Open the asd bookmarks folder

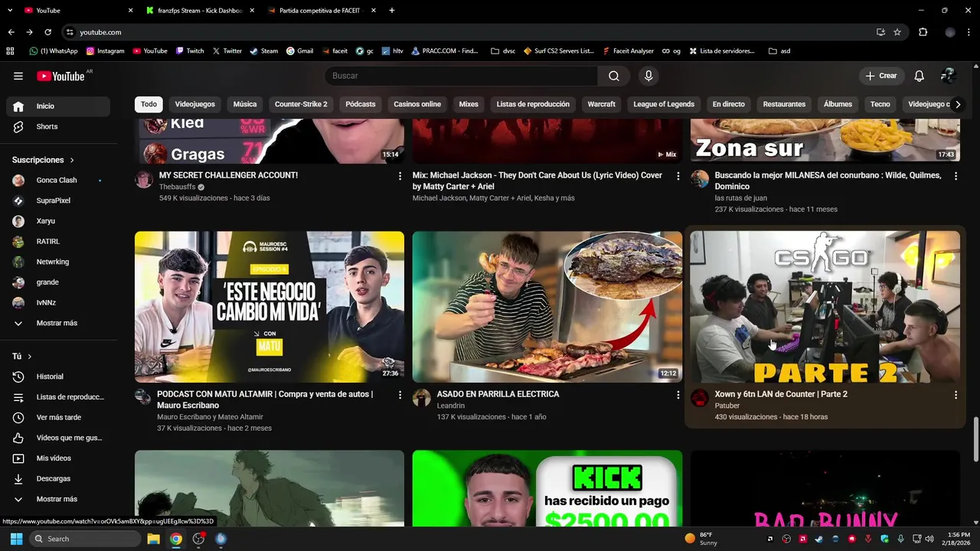pos(779,51)
